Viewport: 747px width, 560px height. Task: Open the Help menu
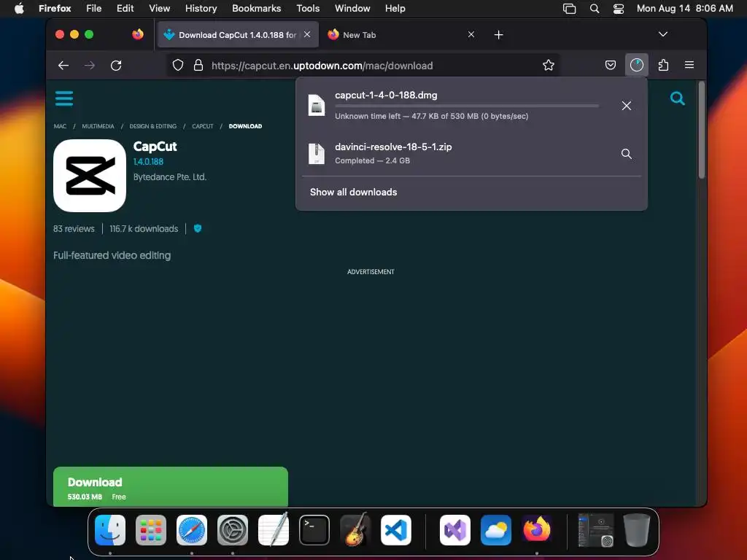tap(395, 9)
